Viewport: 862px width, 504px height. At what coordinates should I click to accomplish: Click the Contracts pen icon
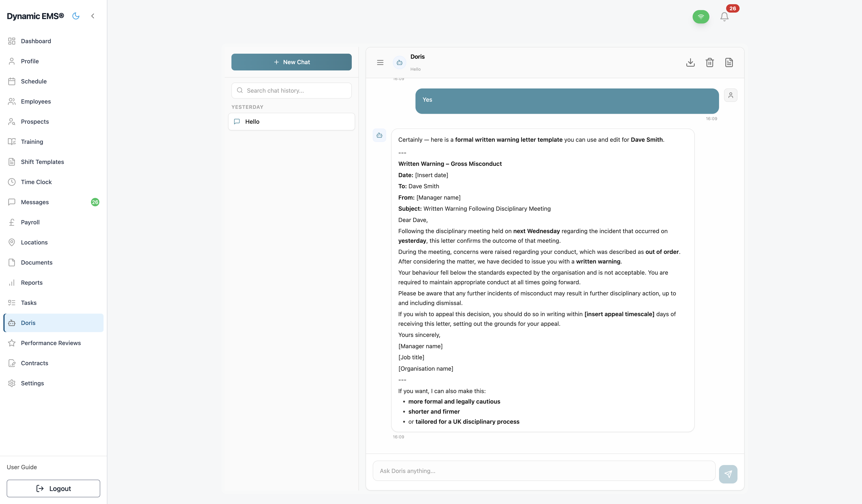tap(12, 363)
